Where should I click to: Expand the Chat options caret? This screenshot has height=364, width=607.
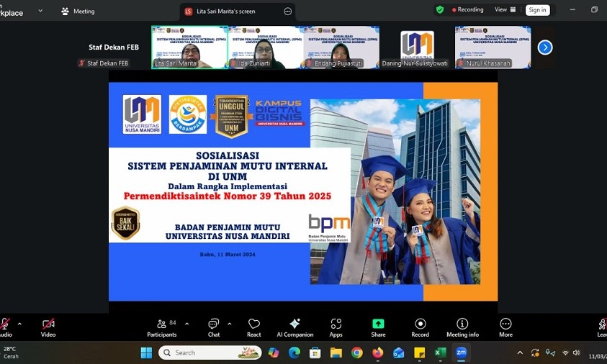point(229,324)
